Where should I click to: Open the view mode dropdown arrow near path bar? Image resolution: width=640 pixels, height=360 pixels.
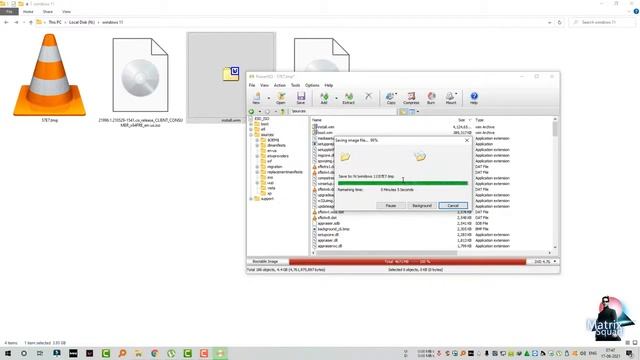pos(418,111)
